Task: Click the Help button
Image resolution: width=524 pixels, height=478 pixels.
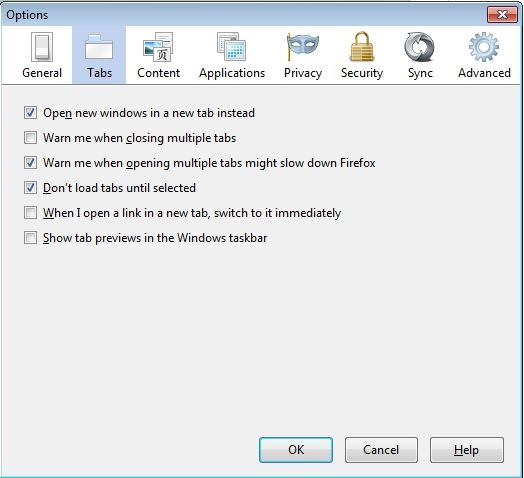Action: point(467,450)
